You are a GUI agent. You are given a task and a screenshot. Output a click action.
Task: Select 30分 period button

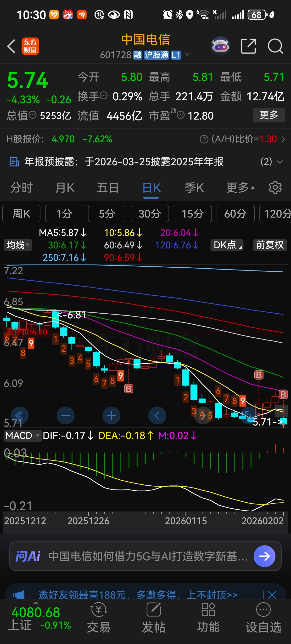150,213
